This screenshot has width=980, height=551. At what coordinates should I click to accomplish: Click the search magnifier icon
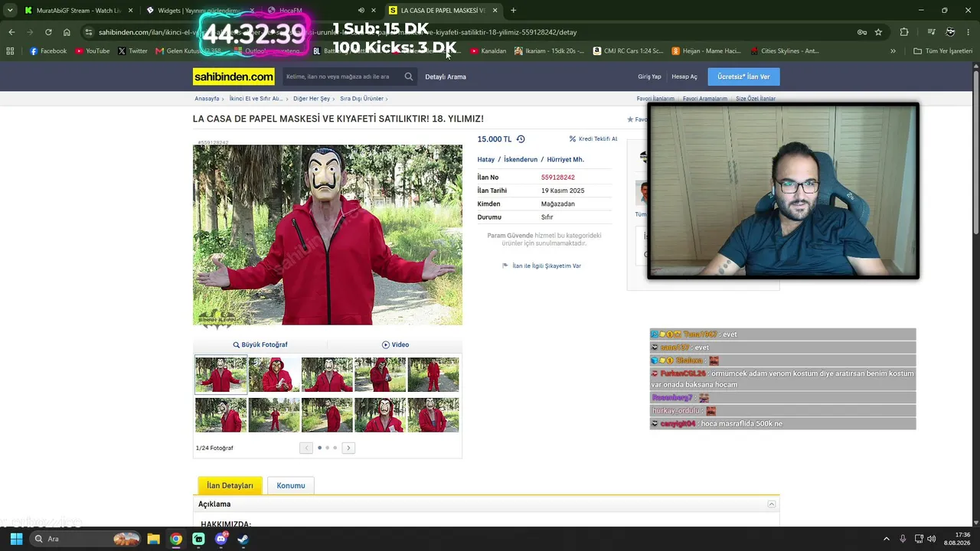[x=409, y=77]
